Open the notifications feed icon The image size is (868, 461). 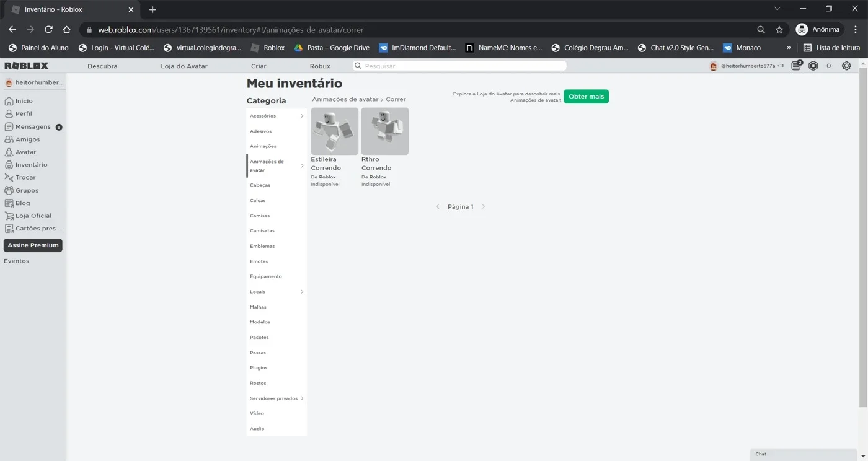click(x=797, y=66)
